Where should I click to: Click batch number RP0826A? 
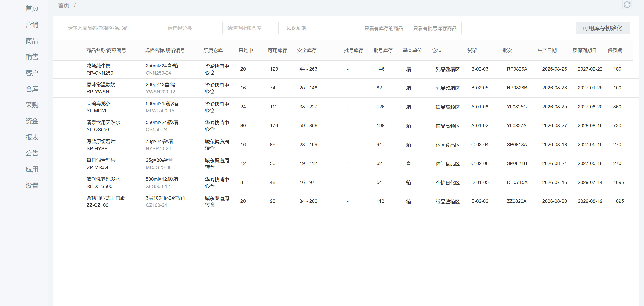click(x=517, y=69)
